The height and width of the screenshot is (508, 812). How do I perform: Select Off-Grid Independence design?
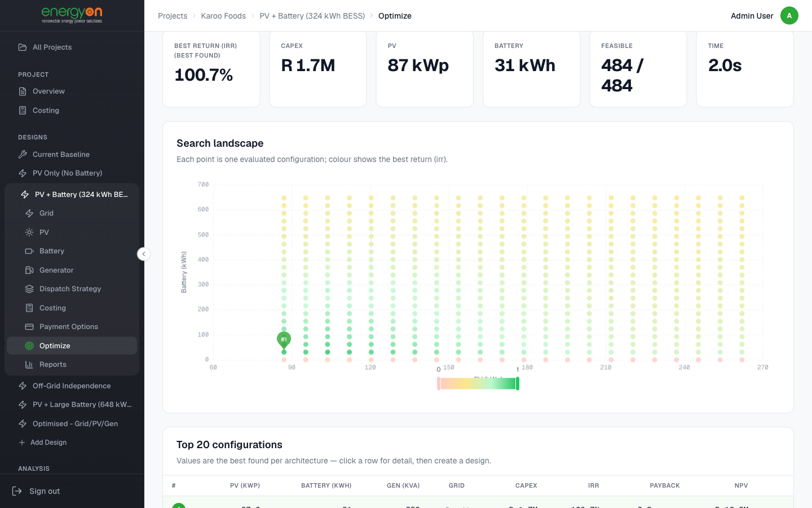(72, 386)
